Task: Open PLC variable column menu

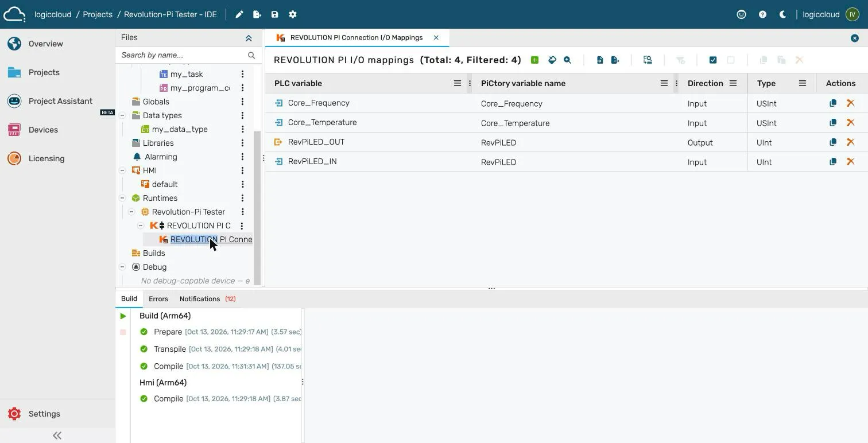Action: (458, 83)
